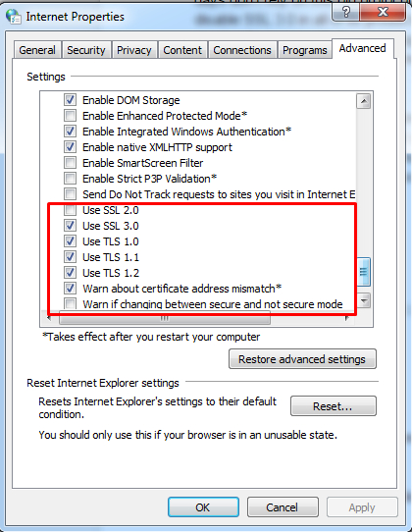Enable the Use SSL 2.0 checkbox
The image size is (412, 532).
click(x=71, y=210)
